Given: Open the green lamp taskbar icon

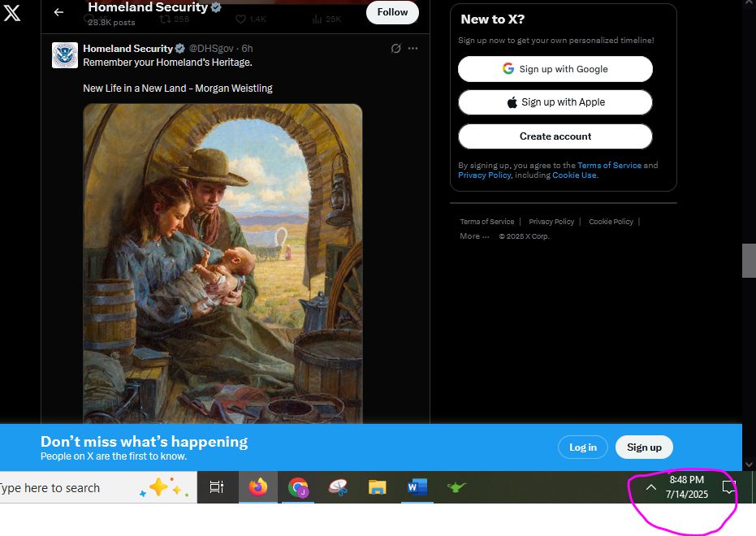Looking at the screenshot, I should [456, 487].
